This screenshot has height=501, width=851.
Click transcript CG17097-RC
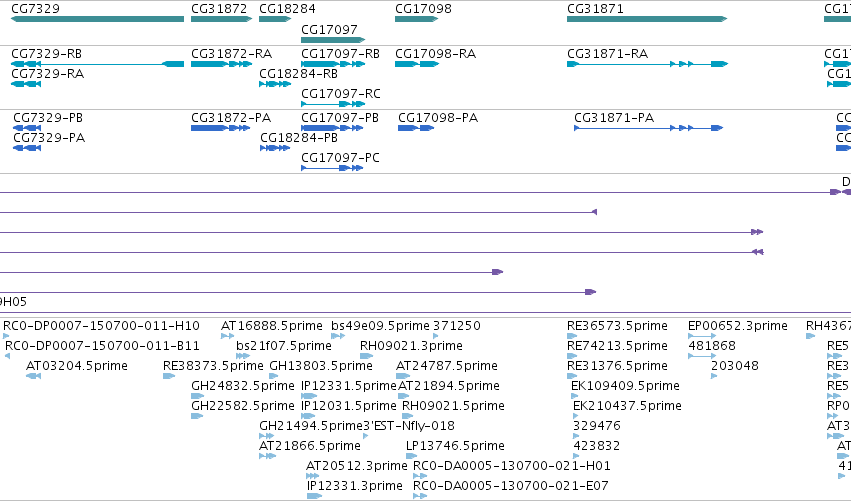point(333,104)
